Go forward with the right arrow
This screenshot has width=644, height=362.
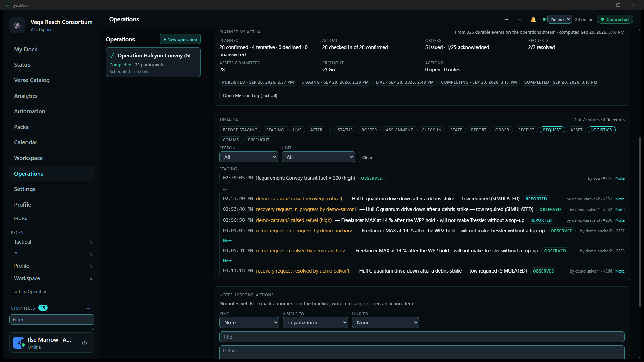pos(519,19)
